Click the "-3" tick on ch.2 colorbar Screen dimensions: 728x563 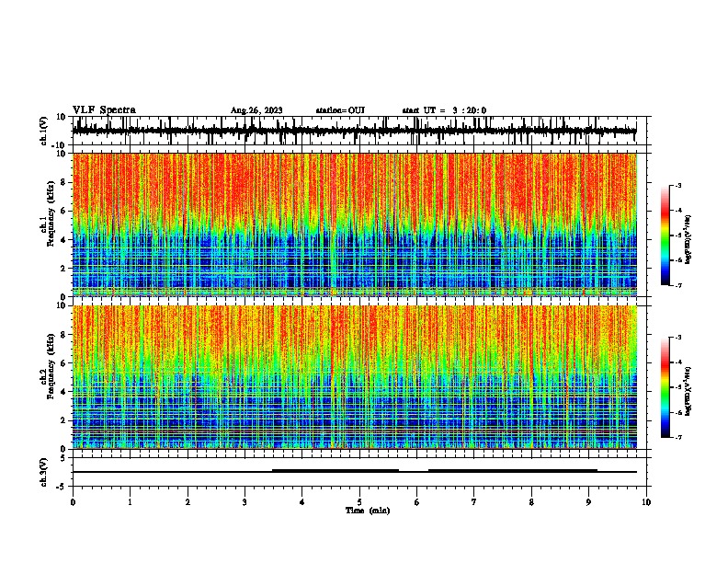[677, 338]
